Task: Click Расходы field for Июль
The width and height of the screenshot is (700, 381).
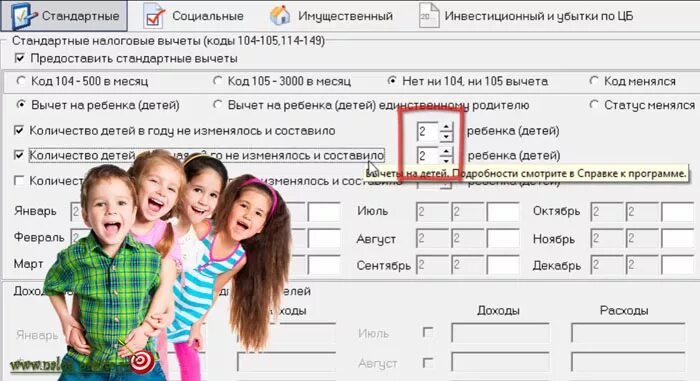Action: tap(628, 333)
